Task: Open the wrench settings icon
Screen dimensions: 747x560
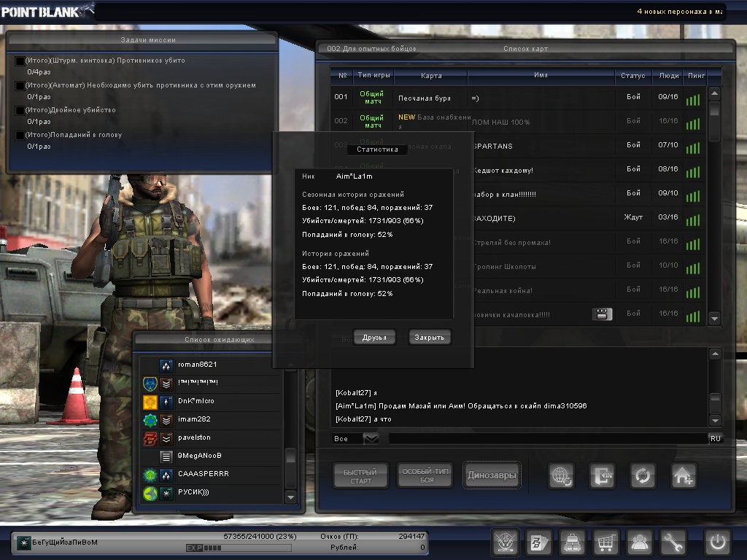Action: (x=673, y=542)
